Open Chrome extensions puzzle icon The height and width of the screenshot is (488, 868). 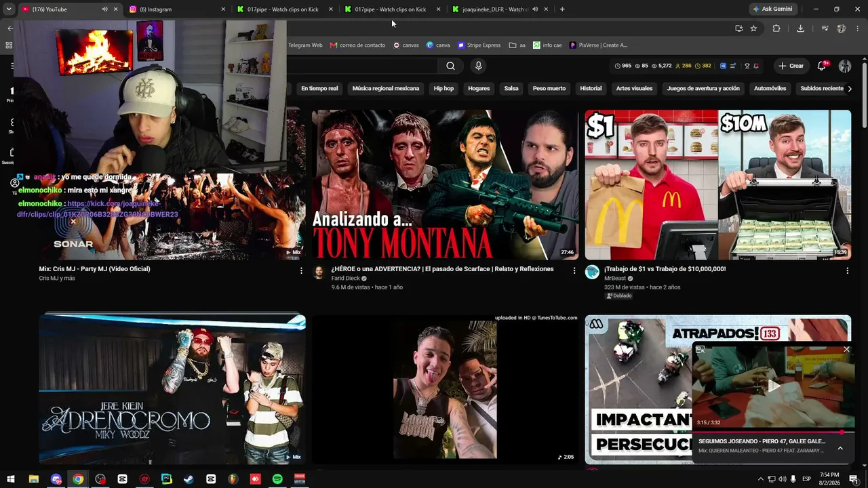(776, 28)
